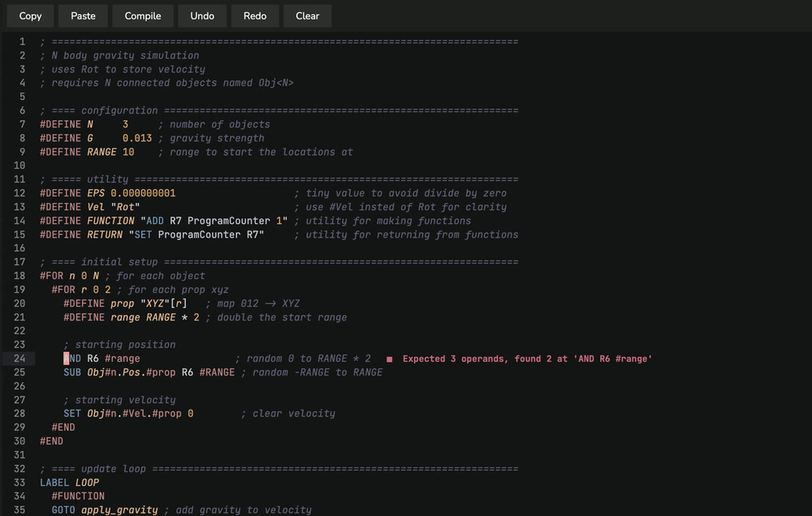
Task: Click the gravity value 0.013
Action: [137, 138]
